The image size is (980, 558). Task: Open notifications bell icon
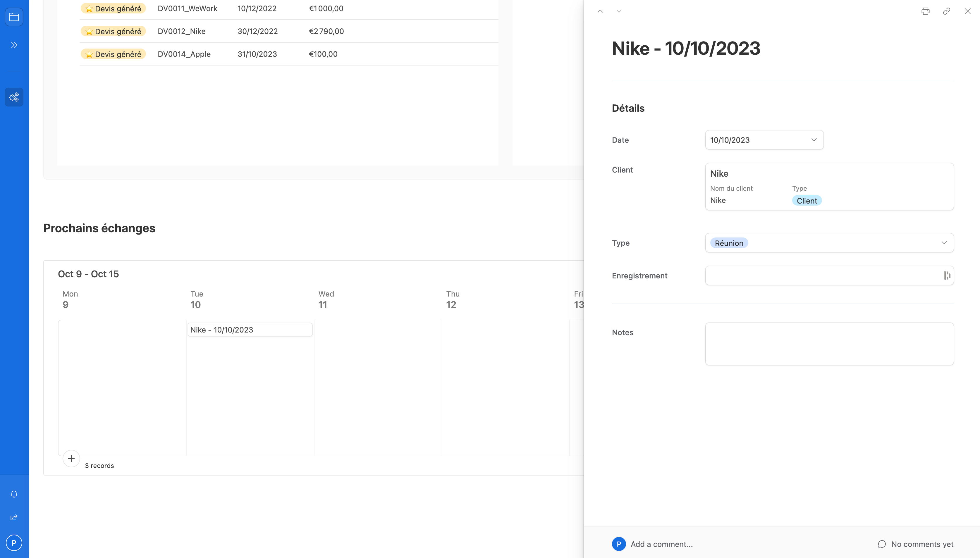pyautogui.click(x=14, y=494)
